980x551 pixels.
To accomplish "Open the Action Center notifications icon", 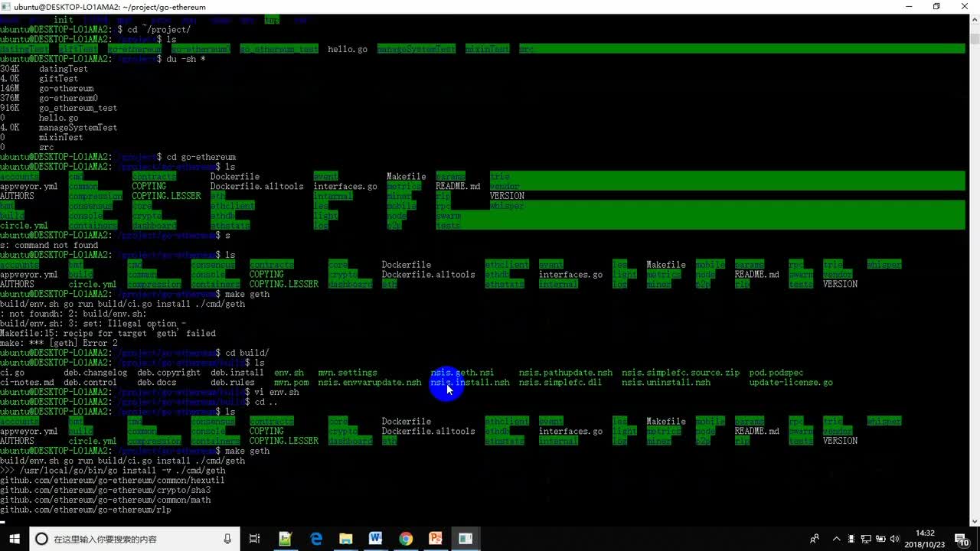I will [962, 539].
